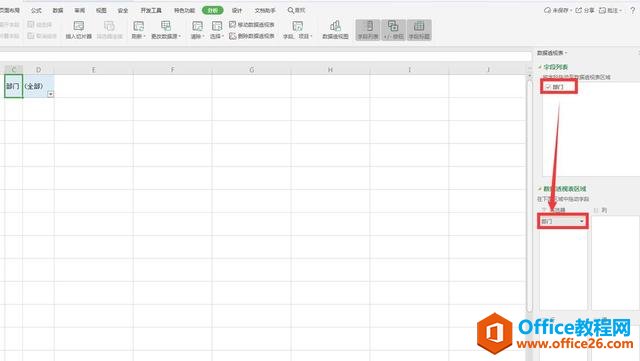The width and height of the screenshot is (640, 361).
Task: Toggle the 字段列表 (Field List) button
Action: [x=368, y=30]
